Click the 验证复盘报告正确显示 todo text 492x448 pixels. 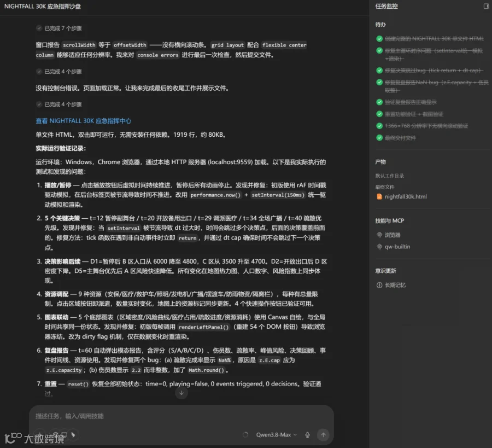[411, 102]
